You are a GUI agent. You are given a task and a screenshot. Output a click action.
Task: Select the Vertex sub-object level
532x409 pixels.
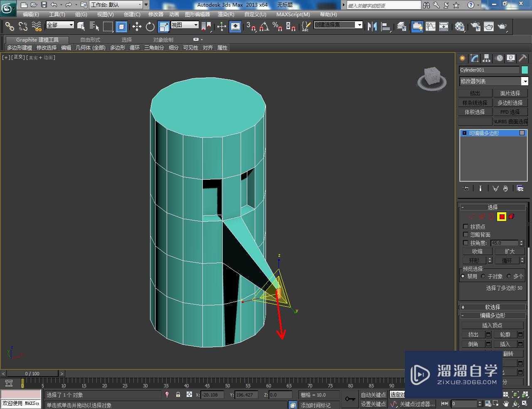471,216
